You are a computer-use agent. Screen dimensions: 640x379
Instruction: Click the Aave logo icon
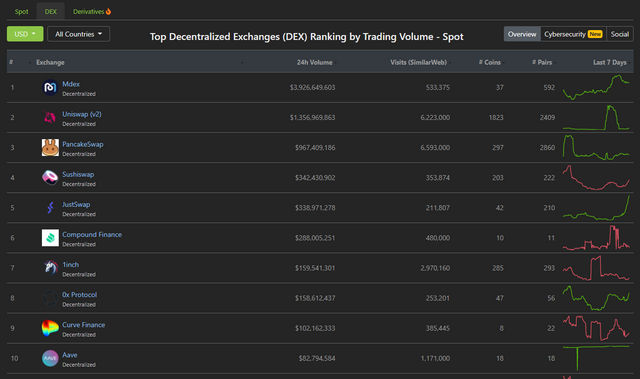[x=50, y=358]
